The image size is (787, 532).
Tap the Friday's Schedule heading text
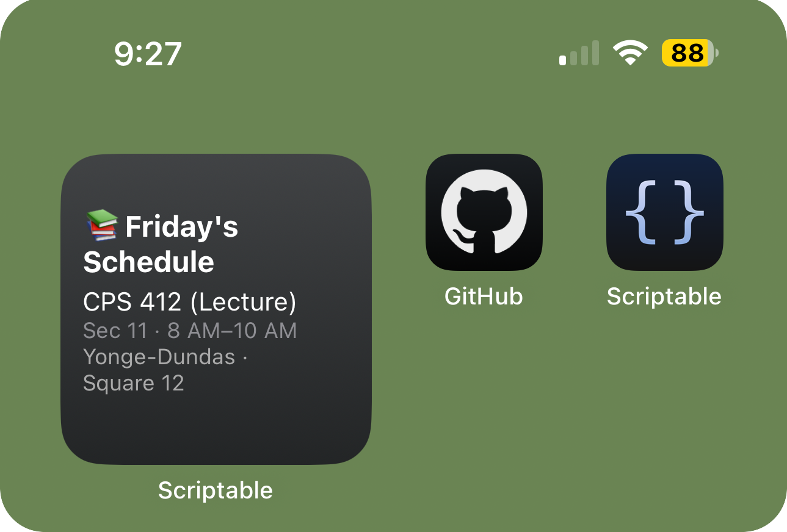[x=161, y=244]
